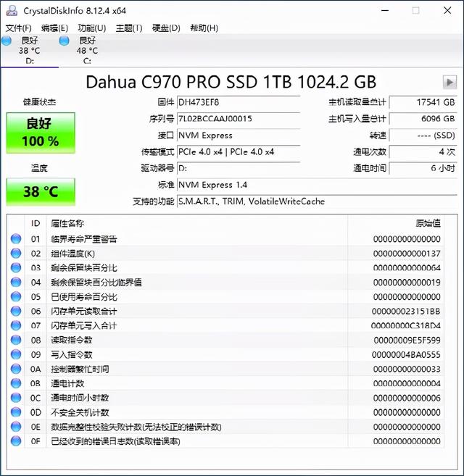Click the 良好 100 % health status button
464x476 pixels.
tap(41, 133)
